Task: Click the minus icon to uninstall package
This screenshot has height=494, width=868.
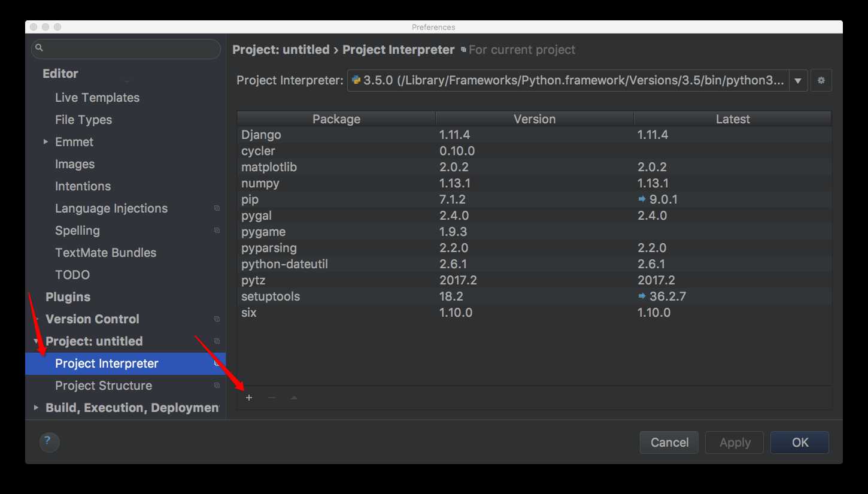Action: [x=272, y=398]
